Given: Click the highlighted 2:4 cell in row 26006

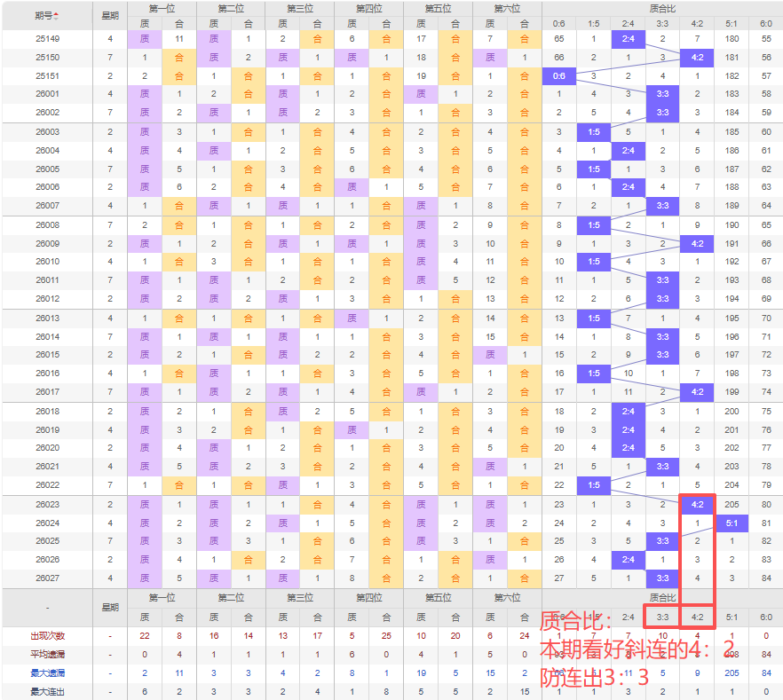Looking at the screenshot, I should pos(629,187).
